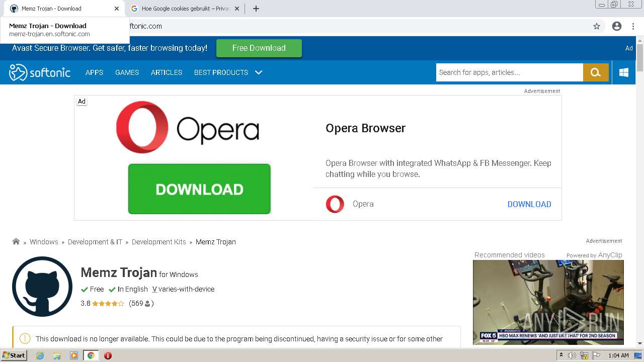Open the ARTICLES menu
Screen dimensions: 644x362
click(167, 72)
